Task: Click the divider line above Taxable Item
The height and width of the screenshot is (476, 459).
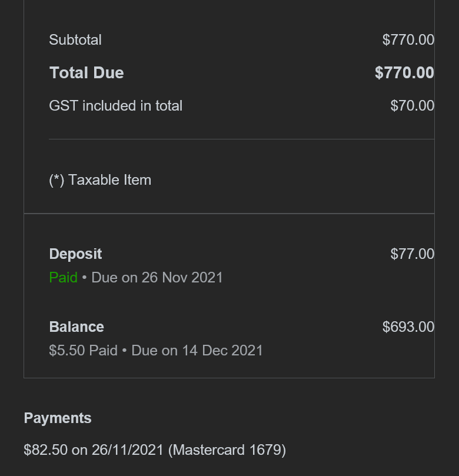Action: pos(241,139)
